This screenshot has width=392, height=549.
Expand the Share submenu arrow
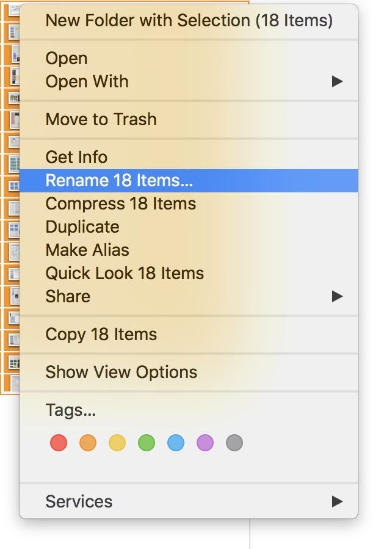(x=337, y=296)
